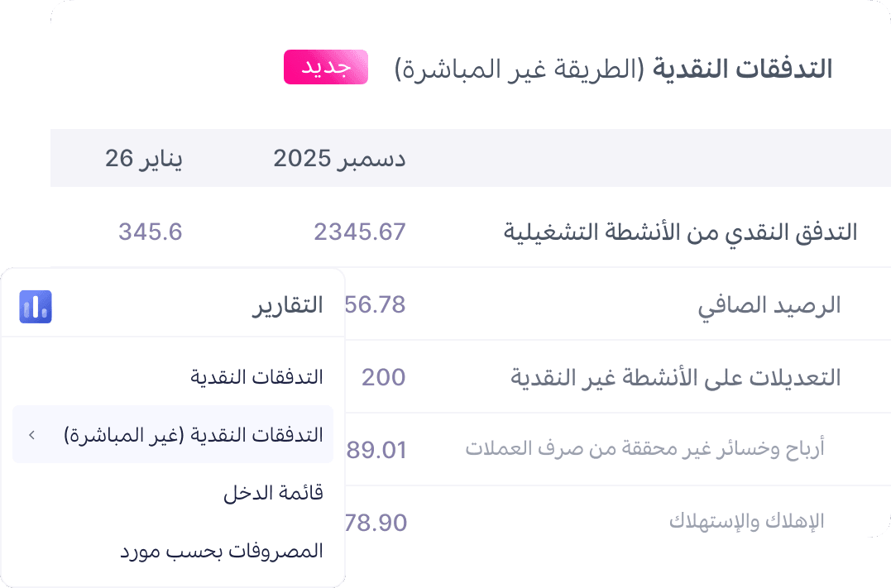
Task: Open the يناير 26 column header
Action: [x=144, y=157]
